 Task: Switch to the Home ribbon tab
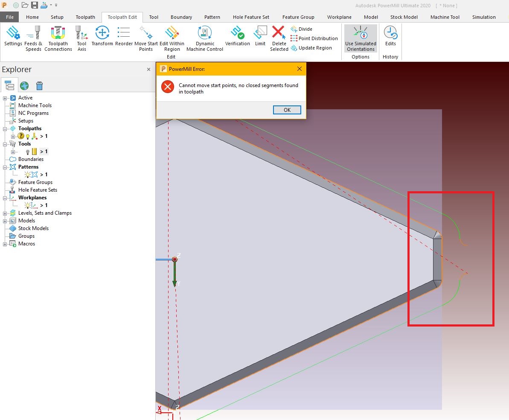tap(32, 17)
